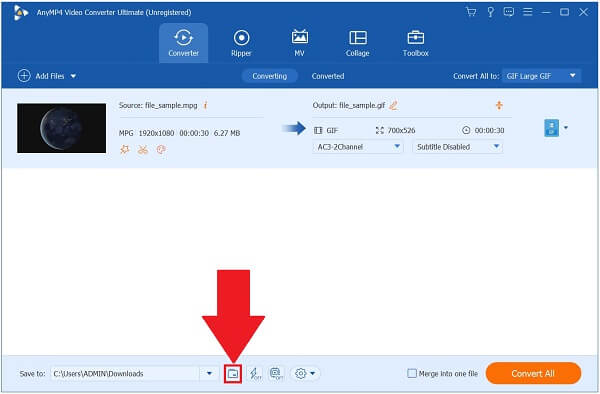600x394 pixels.
Task: Switch to the Ripper tab
Action: [241, 43]
